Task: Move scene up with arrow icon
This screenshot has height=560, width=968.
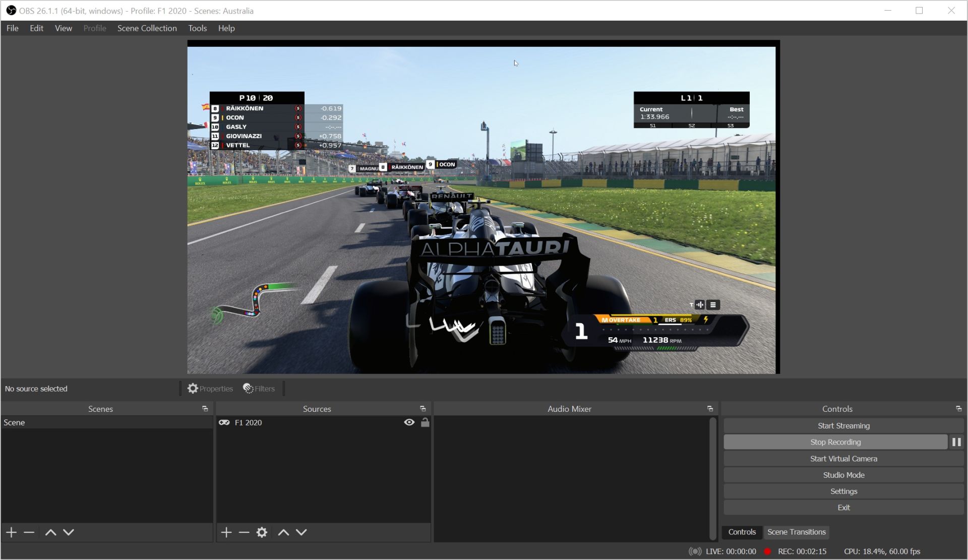Action: point(50,532)
